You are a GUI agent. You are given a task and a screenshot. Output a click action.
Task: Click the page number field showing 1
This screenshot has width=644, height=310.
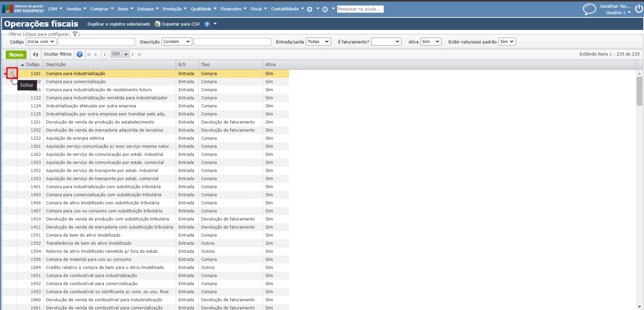[x=105, y=54]
